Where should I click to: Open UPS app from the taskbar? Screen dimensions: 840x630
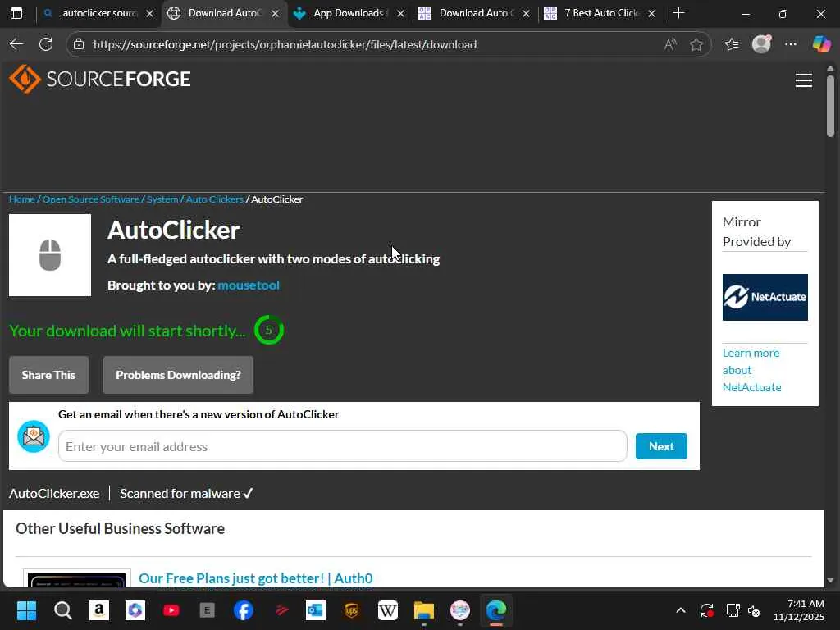[352, 610]
